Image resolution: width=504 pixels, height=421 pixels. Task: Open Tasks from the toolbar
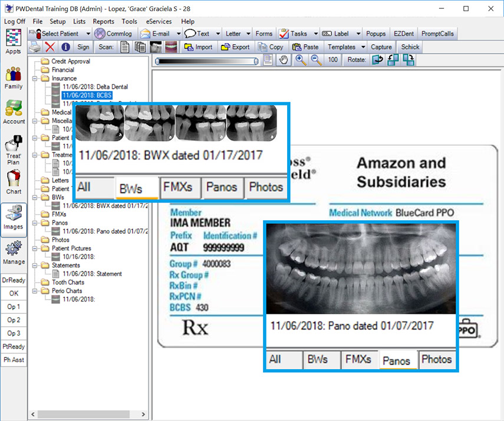point(294,34)
